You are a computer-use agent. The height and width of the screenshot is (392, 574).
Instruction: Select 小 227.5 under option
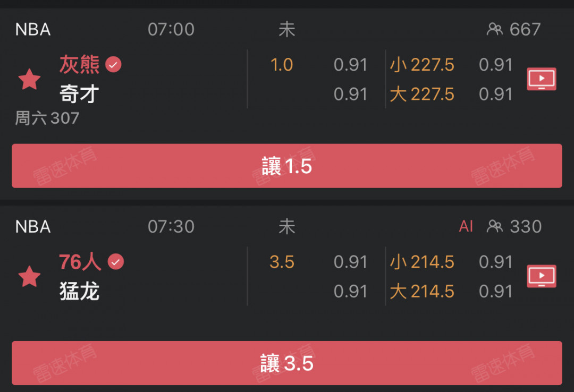421,65
